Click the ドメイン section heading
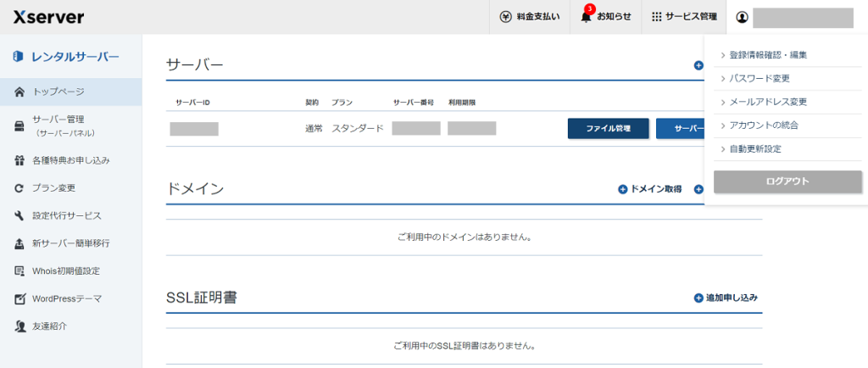The image size is (868, 368). point(195,189)
